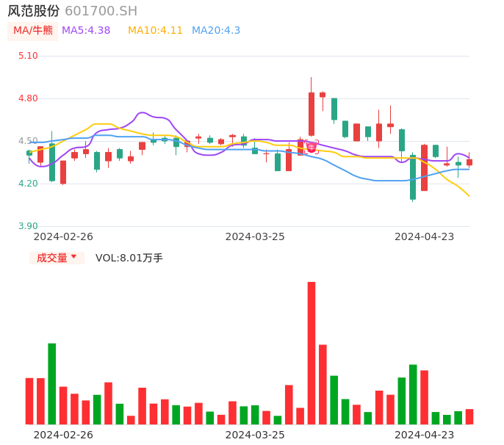Click the last red volume bar on the right
This screenshot has height=445, width=504.
coord(469,416)
